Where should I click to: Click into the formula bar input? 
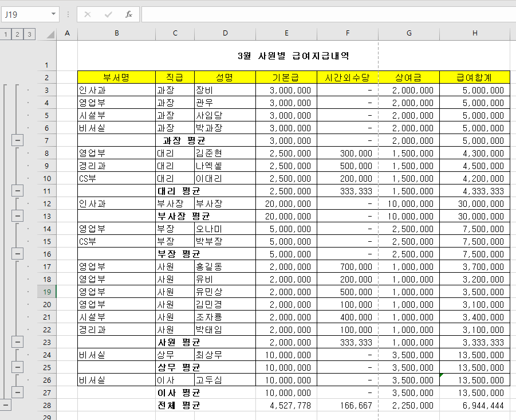tap(328, 14)
